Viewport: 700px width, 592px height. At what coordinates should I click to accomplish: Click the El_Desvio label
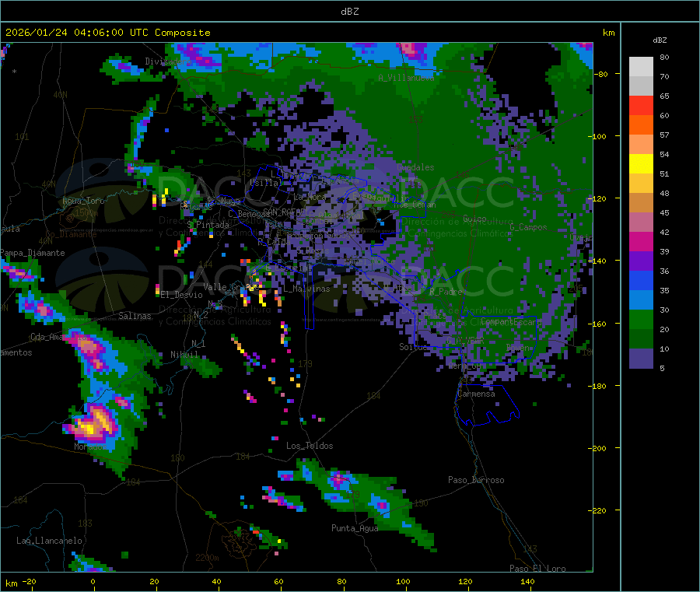pos(181,295)
